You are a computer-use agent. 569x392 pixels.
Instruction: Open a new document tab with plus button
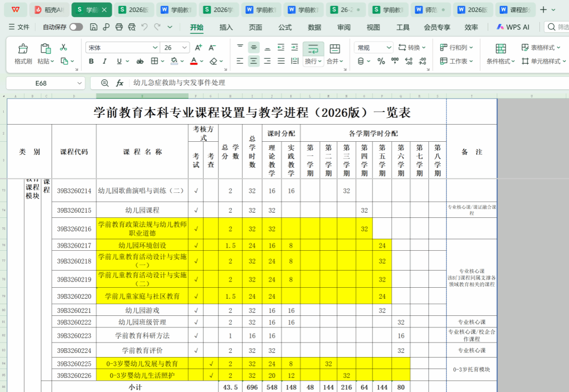543,9
